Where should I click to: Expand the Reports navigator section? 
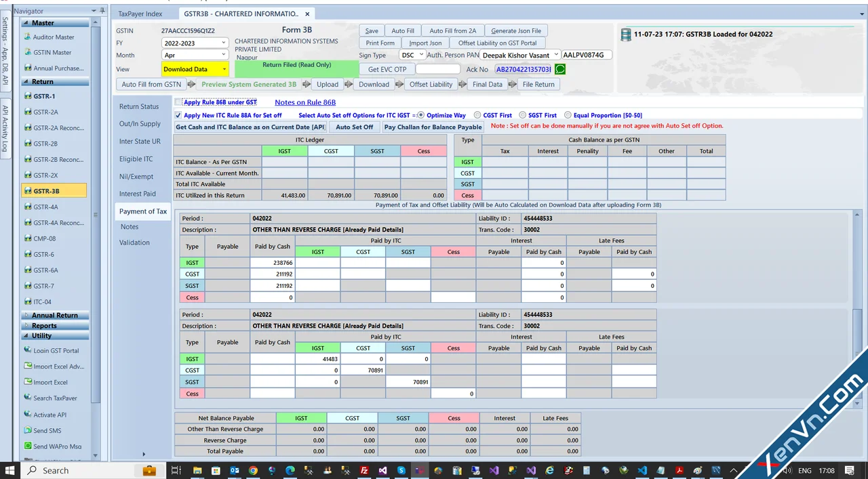pyautogui.click(x=55, y=325)
